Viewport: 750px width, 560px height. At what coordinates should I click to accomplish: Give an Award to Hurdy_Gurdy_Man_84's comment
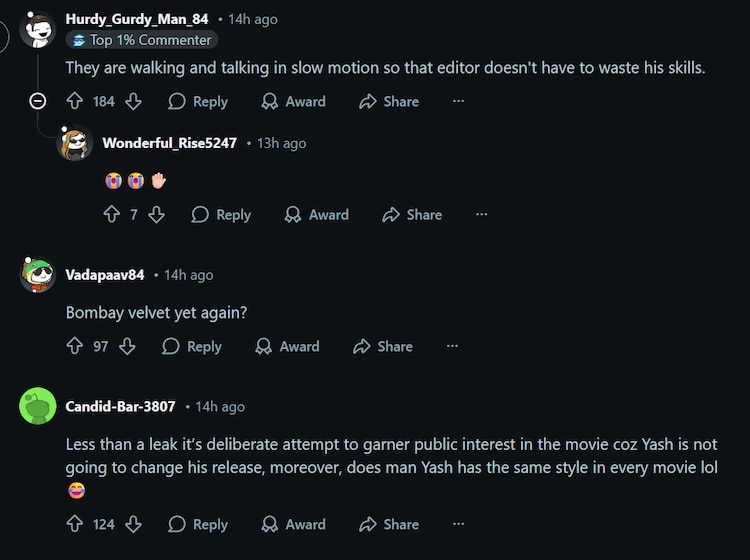coord(293,101)
